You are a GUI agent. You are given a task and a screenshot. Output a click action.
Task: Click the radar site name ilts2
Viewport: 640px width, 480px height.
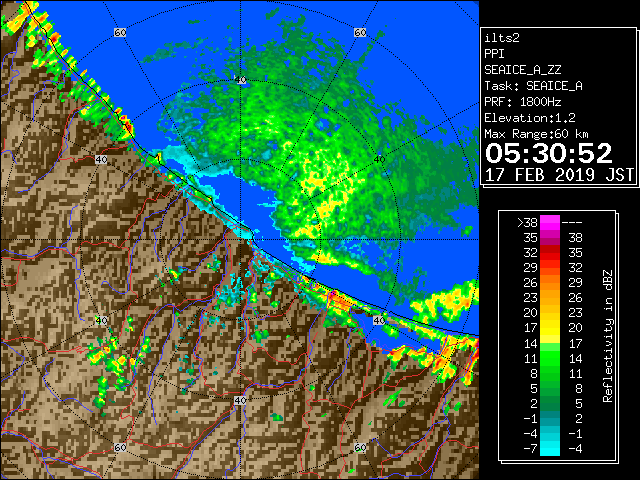point(502,38)
